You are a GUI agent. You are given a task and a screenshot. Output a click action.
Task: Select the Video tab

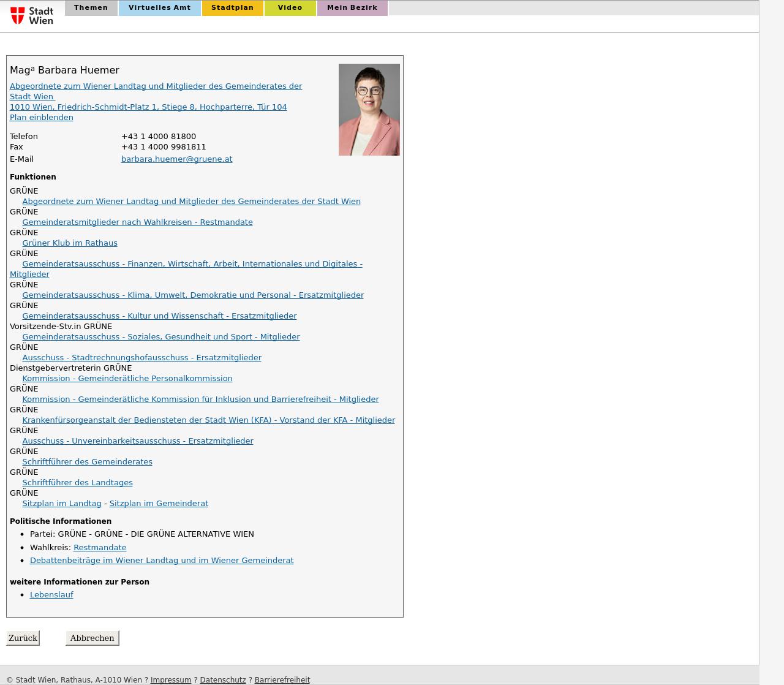290,8
